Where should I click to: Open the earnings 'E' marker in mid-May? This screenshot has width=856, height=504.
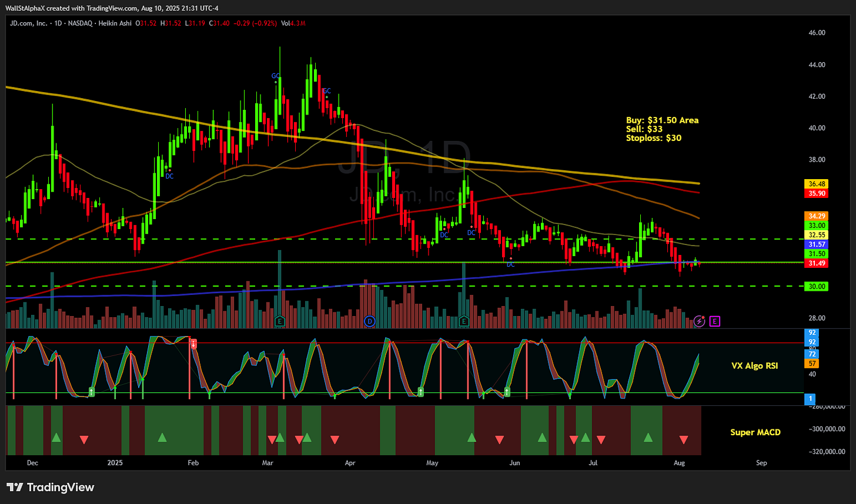point(464,321)
